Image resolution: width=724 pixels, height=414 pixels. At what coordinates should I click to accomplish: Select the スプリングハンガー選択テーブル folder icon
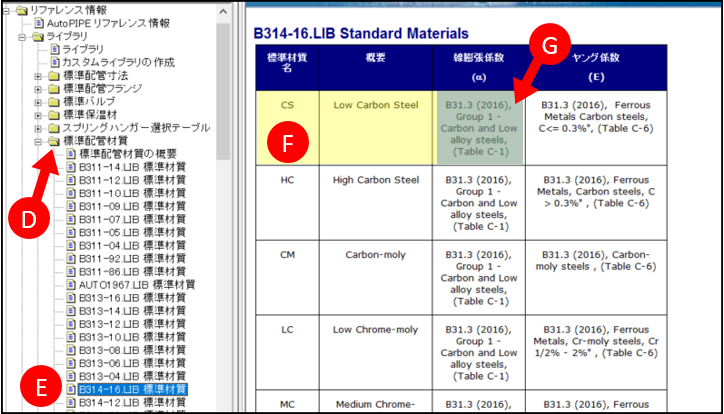pyautogui.click(x=54, y=128)
